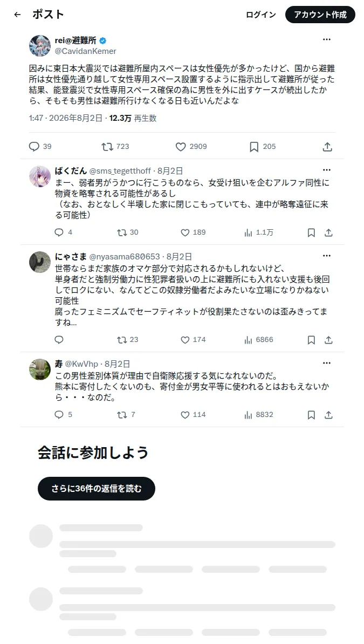
Task: Share にゃさま's reply via share icon
Action: coord(328,340)
